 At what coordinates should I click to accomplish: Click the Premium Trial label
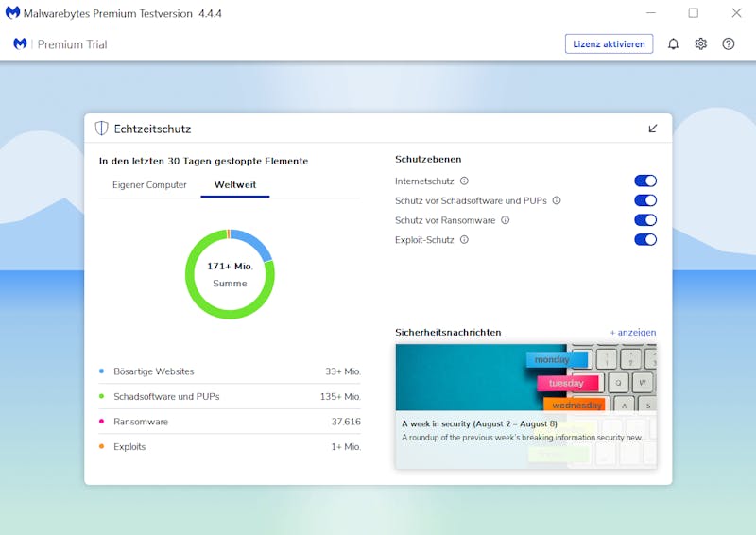click(x=73, y=44)
